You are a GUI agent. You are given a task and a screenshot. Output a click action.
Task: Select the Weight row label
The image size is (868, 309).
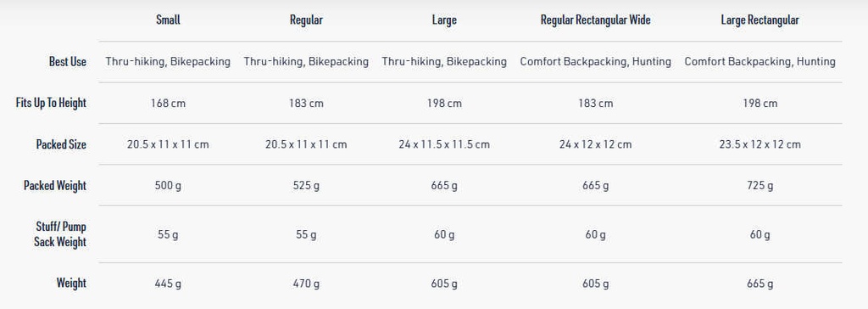tap(71, 283)
